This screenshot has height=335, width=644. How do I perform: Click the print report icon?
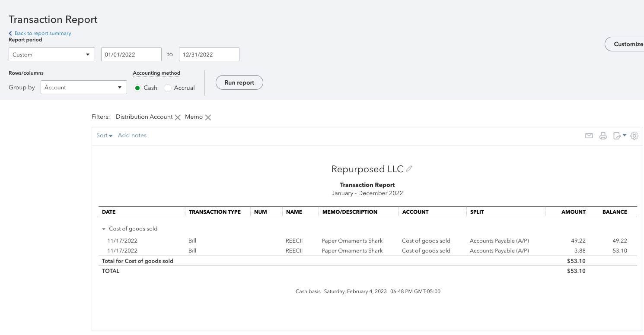[x=603, y=136]
